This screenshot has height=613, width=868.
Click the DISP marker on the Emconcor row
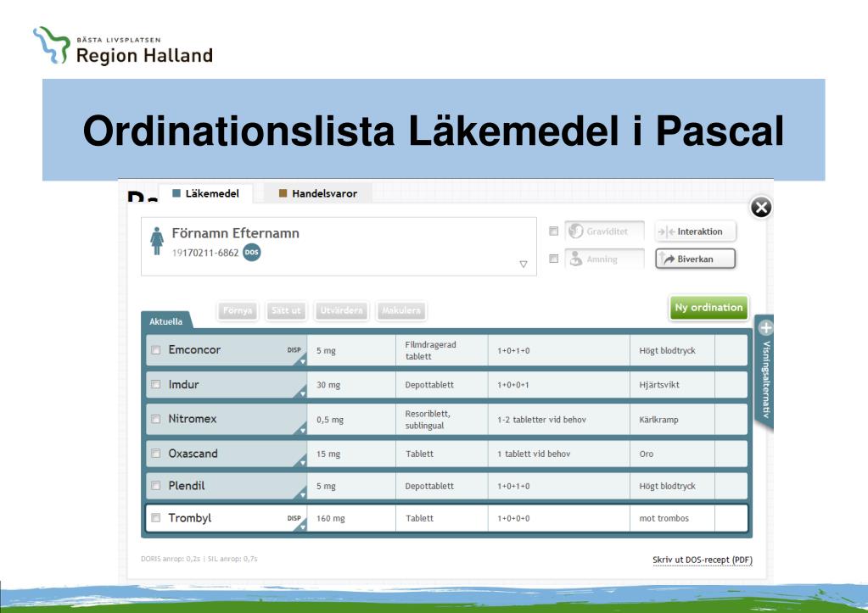click(294, 350)
